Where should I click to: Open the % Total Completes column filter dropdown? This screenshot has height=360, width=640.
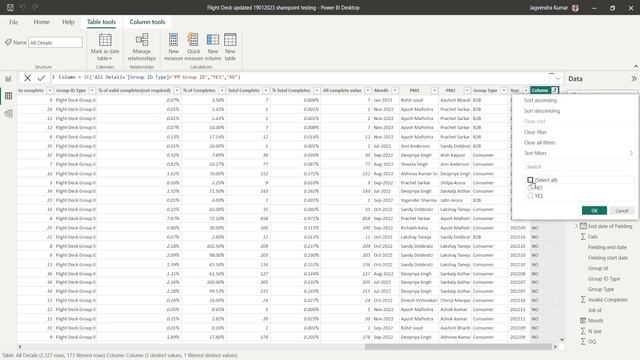[x=317, y=90]
